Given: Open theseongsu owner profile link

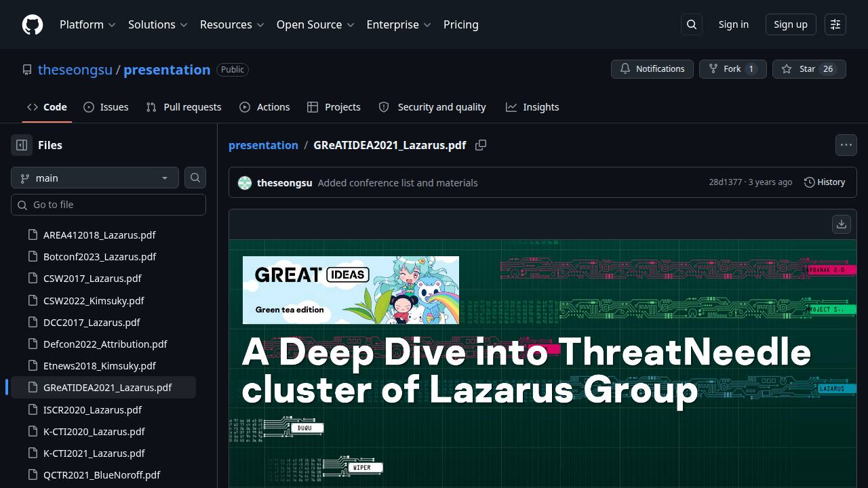Looking at the screenshot, I should pyautogui.click(x=75, y=70).
